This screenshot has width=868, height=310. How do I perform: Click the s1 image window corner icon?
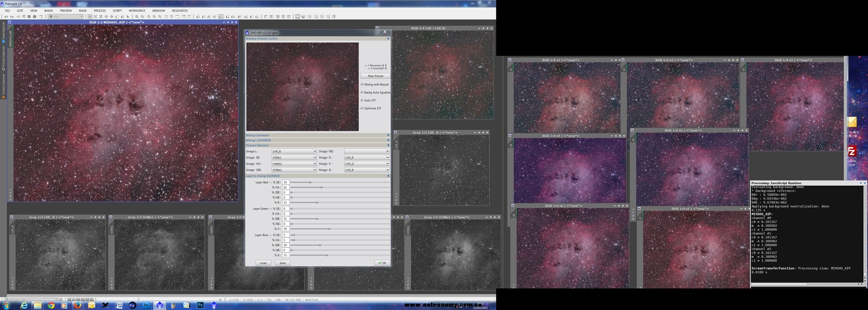510,60
